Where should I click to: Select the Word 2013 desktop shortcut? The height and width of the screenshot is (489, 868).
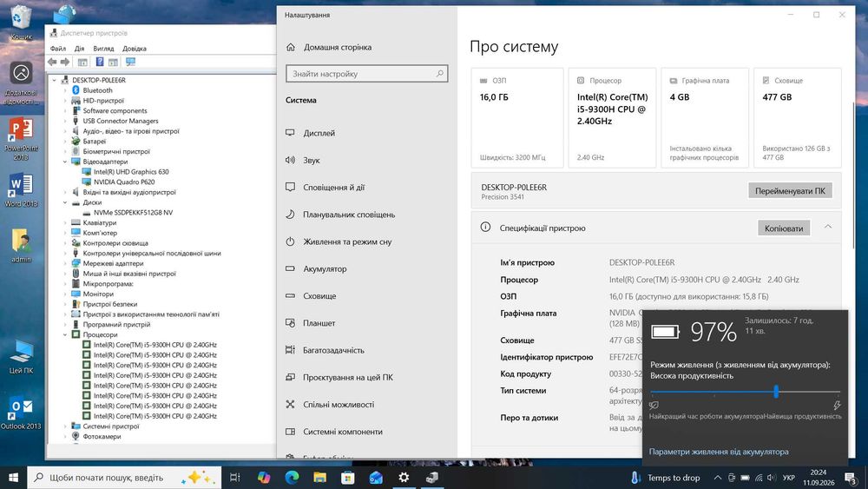click(21, 190)
